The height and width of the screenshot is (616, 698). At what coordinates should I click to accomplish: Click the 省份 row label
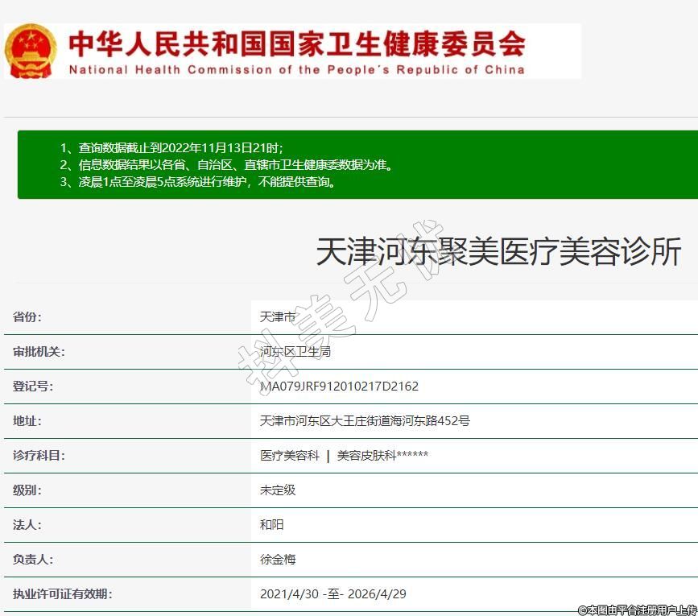(27, 317)
